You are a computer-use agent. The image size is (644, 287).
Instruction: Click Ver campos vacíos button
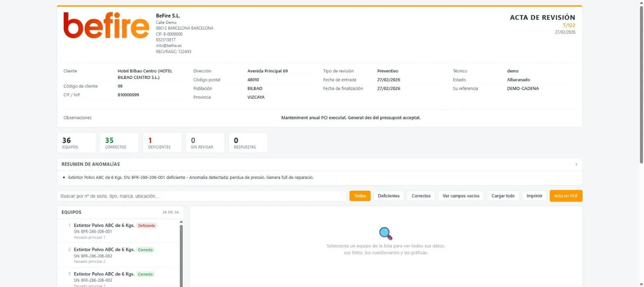coord(461,196)
